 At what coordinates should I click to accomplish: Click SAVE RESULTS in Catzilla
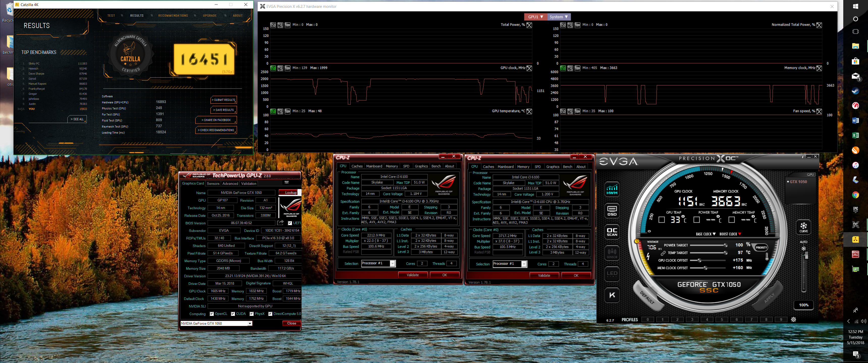coord(224,110)
